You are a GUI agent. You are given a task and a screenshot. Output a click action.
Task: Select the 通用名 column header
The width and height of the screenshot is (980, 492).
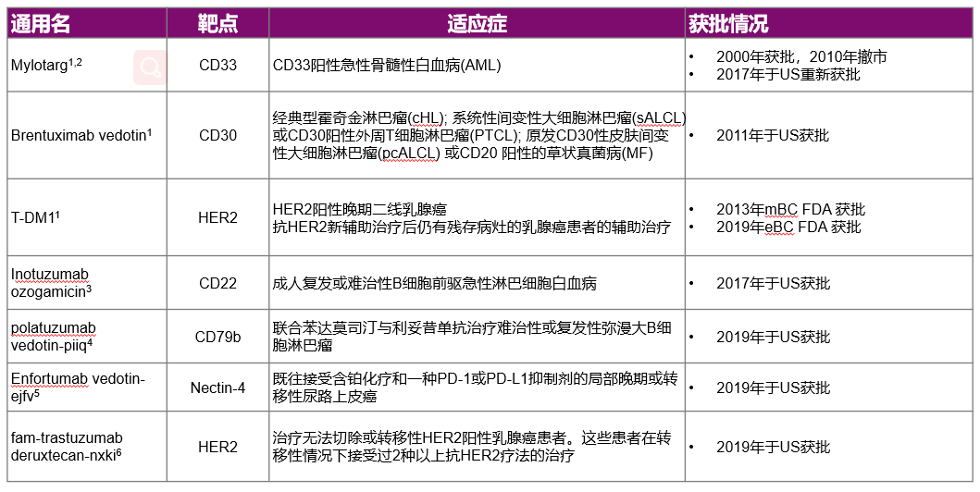click(x=87, y=24)
